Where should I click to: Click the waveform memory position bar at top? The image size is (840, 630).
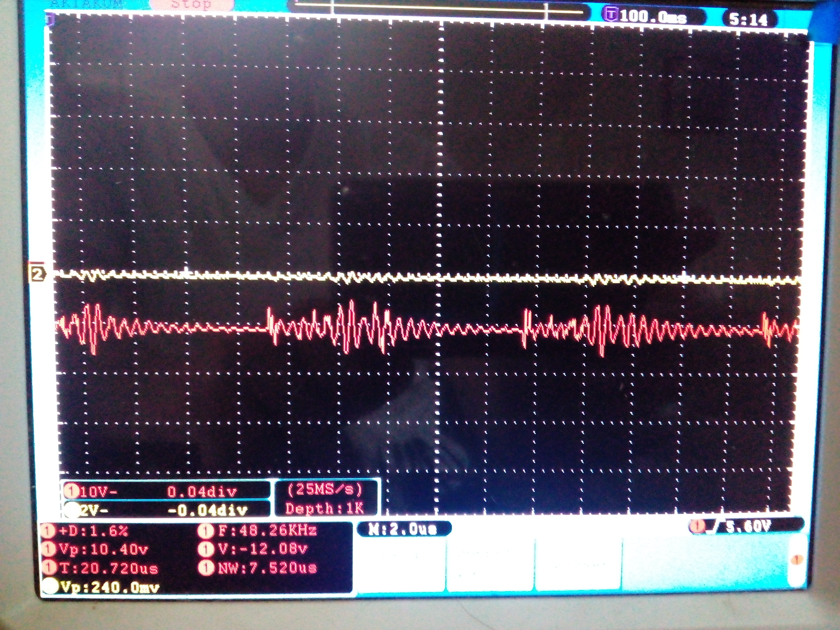(x=439, y=8)
